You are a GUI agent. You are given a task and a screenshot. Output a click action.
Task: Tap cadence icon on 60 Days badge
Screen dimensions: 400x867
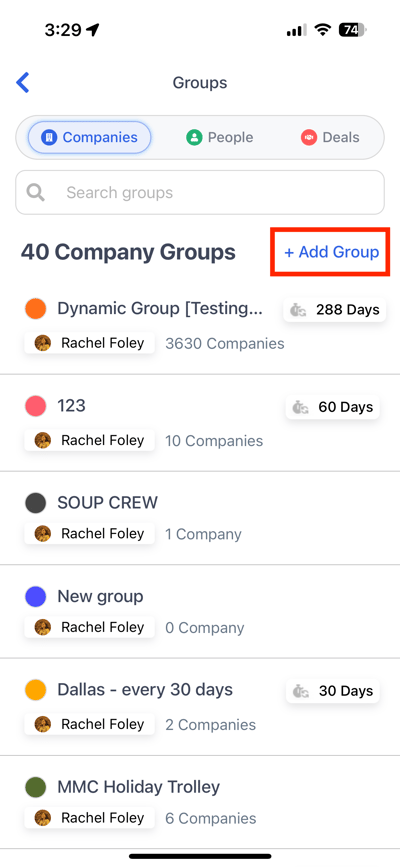[300, 408]
